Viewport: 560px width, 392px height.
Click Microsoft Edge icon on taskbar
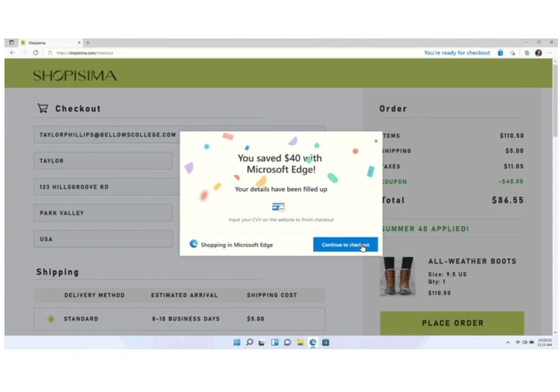pyautogui.click(x=313, y=342)
